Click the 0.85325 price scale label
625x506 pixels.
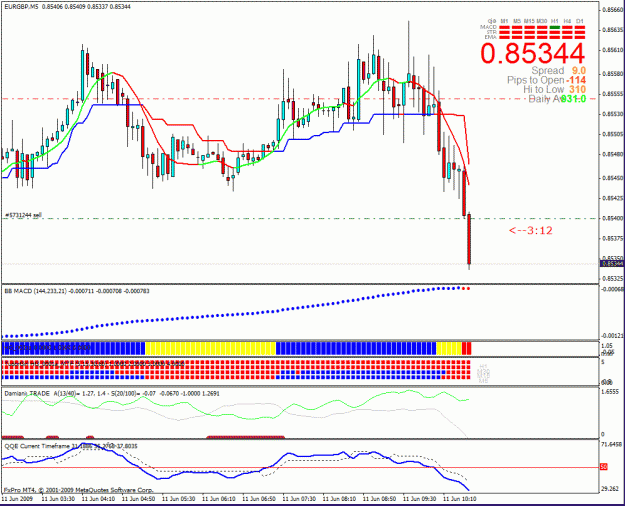point(613,278)
